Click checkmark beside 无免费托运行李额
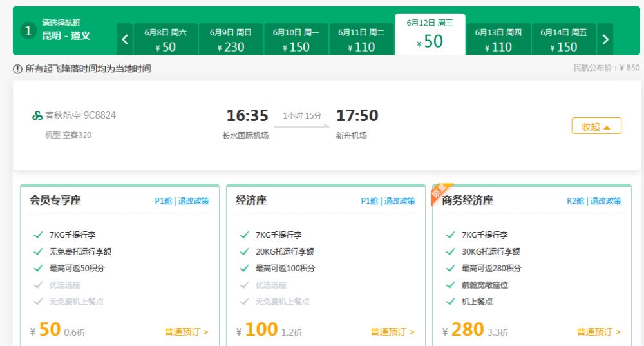 point(38,251)
